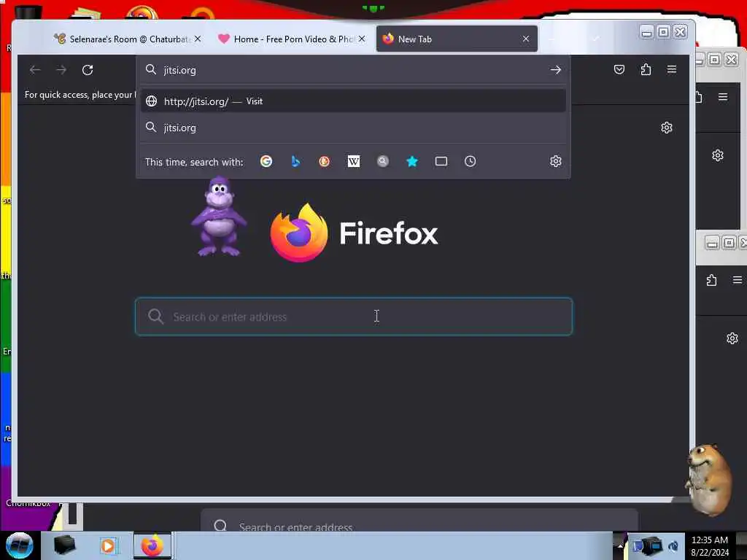Launch the media player taskbar icon
Viewport: 747px width, 560px height.
pyautogui.click(x=108, y=545)
